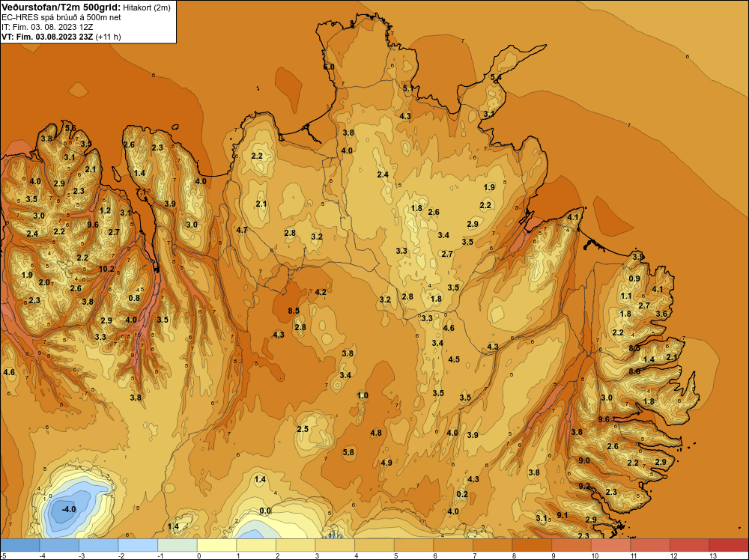Click the legend swatch between -4 and -3
This screenshot has height=560, width=749.
tap(59, 545)
